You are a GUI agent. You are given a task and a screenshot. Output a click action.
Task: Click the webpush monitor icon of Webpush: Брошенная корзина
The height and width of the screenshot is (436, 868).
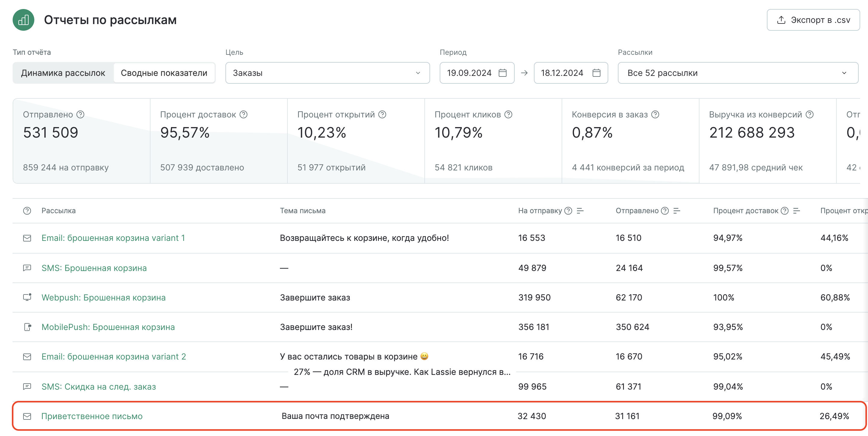[x=27, y=297]
